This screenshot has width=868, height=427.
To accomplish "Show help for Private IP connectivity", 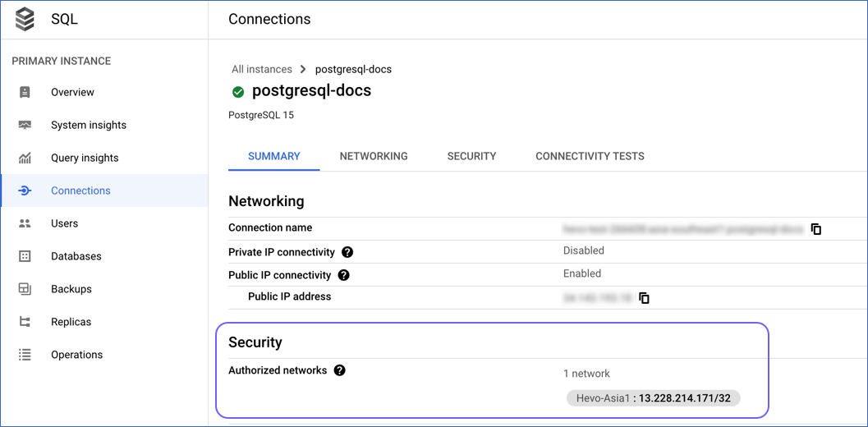I will click(x=347, y=253).
